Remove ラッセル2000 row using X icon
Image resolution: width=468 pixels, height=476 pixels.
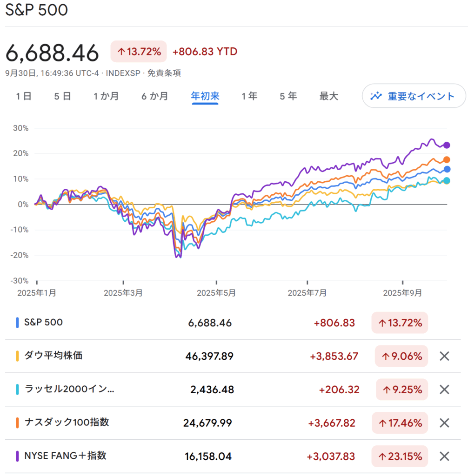444,390
